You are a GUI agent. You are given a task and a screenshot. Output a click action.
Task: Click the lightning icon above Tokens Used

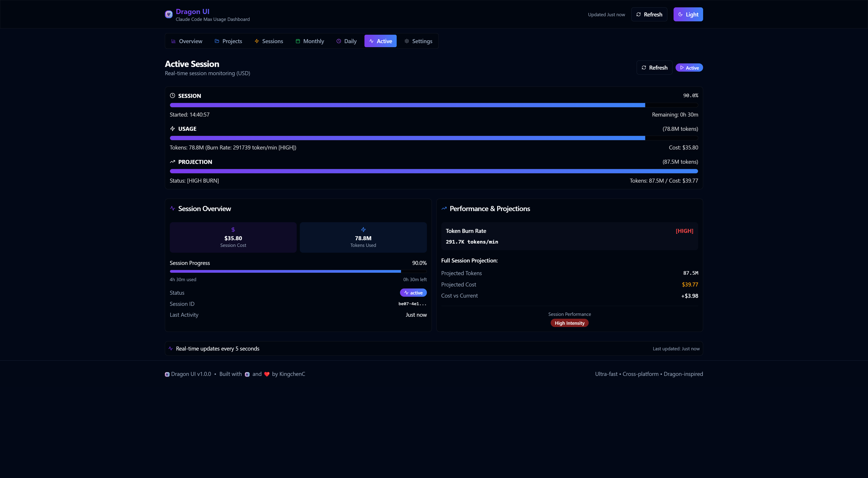tap(363, 230)
